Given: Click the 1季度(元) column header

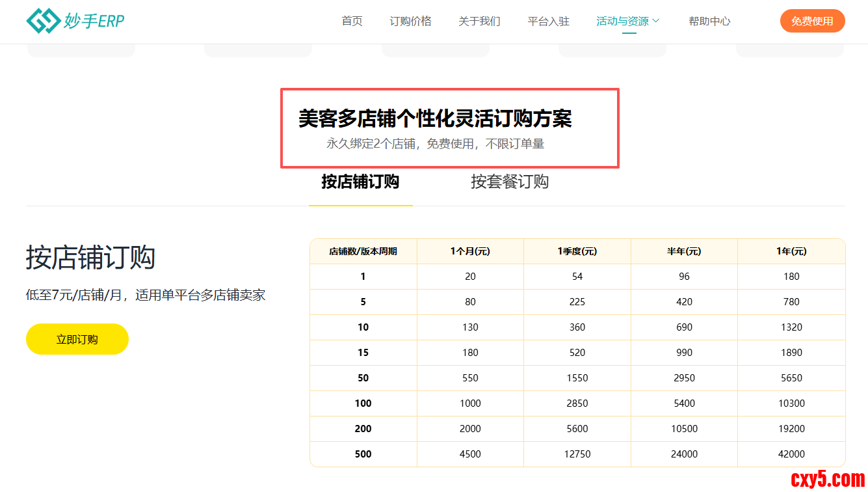Looking at the screenshot, I should [577, 251].
